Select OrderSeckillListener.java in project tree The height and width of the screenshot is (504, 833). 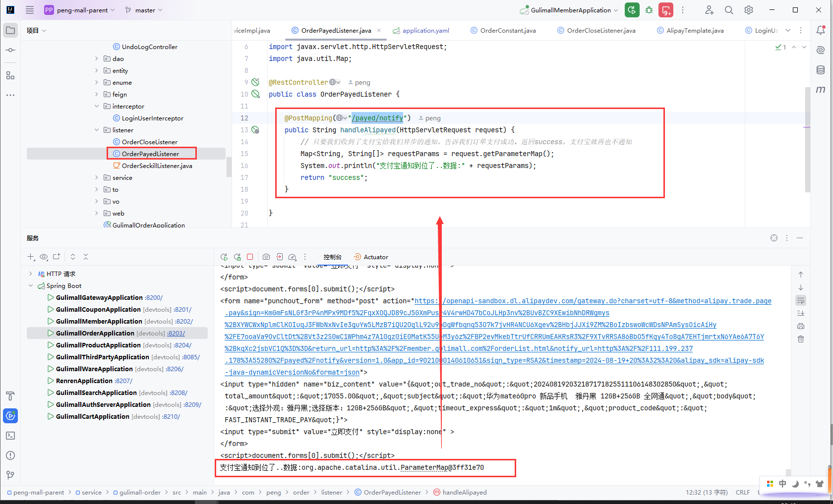click(157, 166)
